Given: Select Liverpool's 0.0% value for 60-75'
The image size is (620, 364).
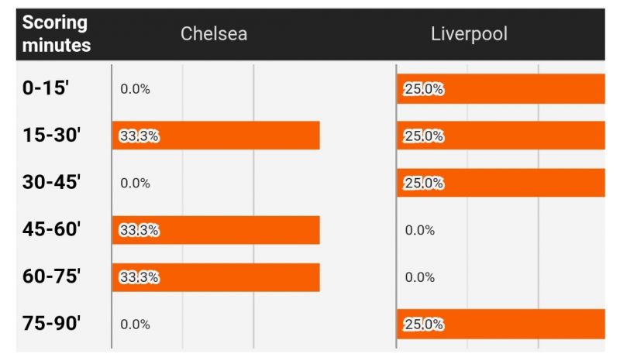Looking at the screenshot, I should 420,277.
